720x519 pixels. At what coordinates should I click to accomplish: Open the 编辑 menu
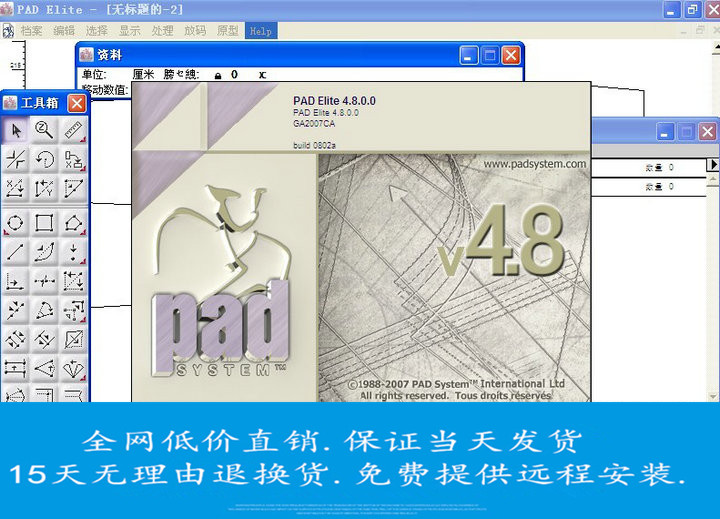pos(64,31)
